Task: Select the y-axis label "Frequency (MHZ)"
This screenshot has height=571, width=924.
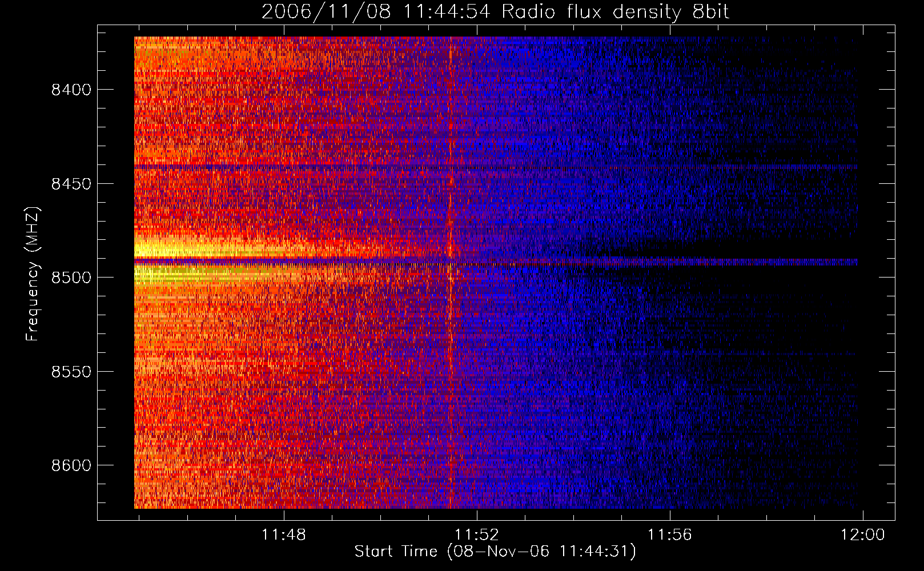Action: pyautogui.click(x=33, y=274)
